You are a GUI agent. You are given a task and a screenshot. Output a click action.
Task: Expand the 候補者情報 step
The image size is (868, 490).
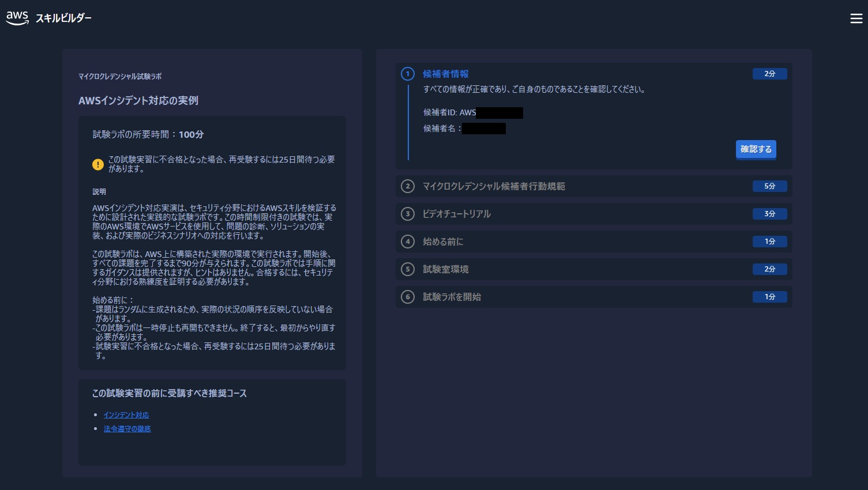coord(446,74)
